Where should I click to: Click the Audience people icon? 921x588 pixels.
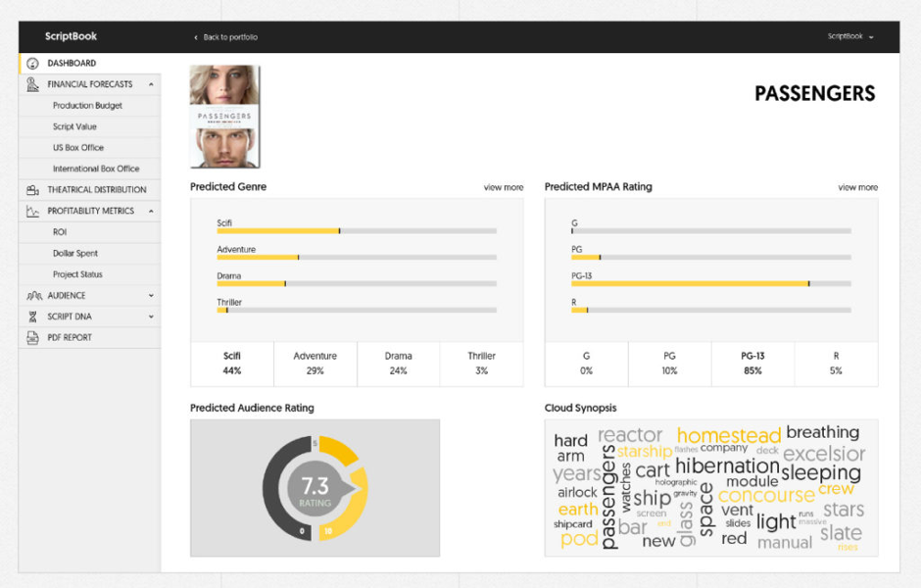(x=32, y=295)
